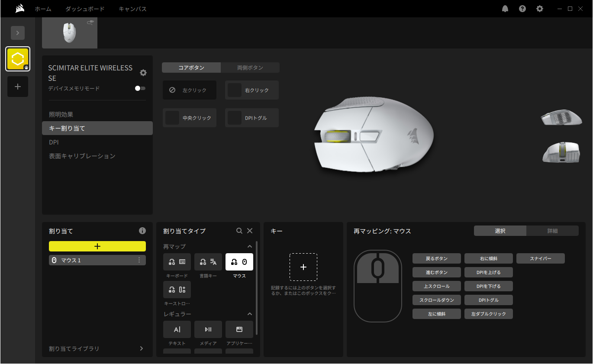Viewport: 593px width, 364px height.
Task: Select キー割り当て in the device menu
Action: (x=97, y=128)
